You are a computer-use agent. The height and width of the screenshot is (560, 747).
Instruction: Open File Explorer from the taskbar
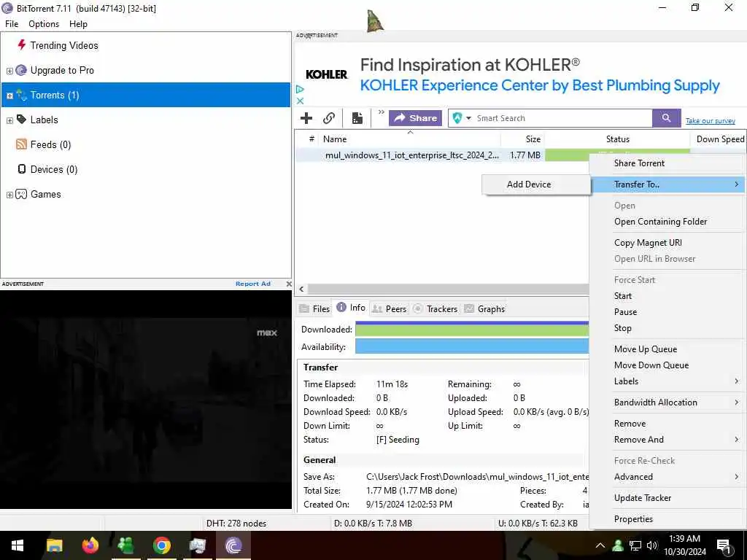[x=54, y=545]
